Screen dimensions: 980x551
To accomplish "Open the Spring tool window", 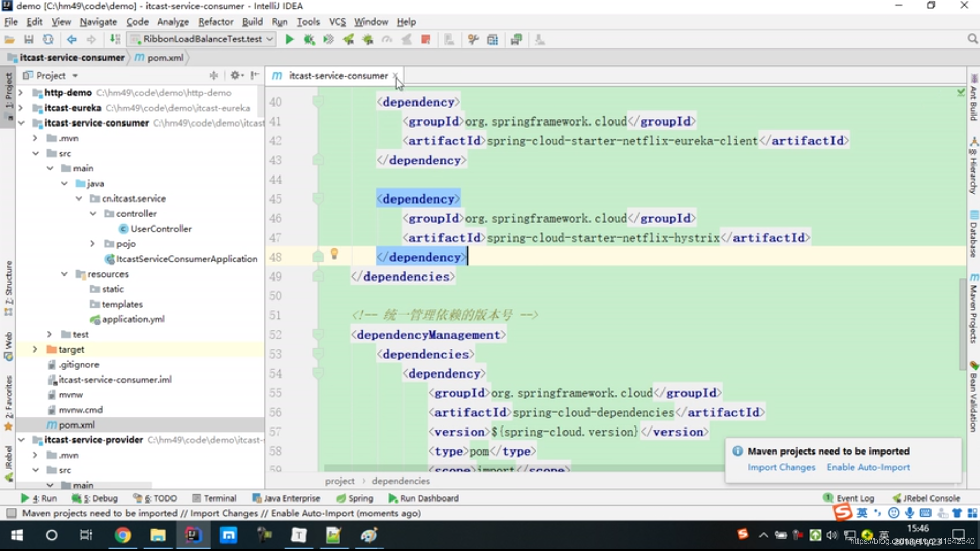I will (355, 498).
